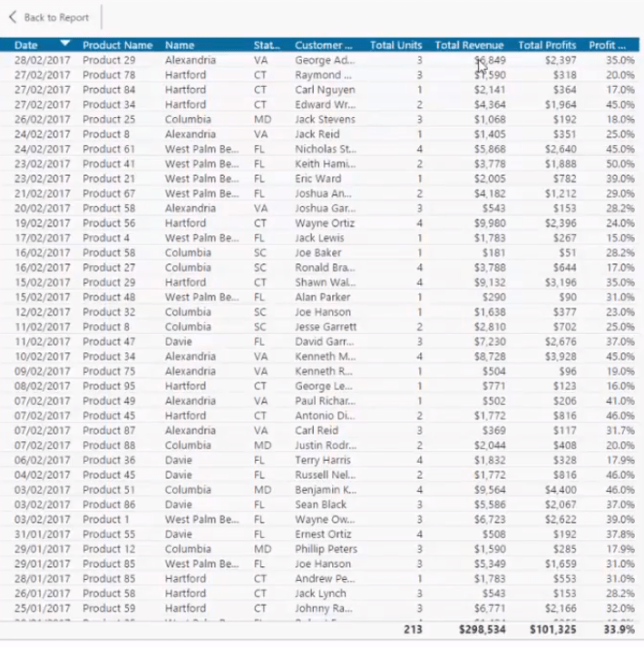The width and height of the screenshot is (644, 647).
Task: Click customer Terry Harris
Action: point(323,460)
